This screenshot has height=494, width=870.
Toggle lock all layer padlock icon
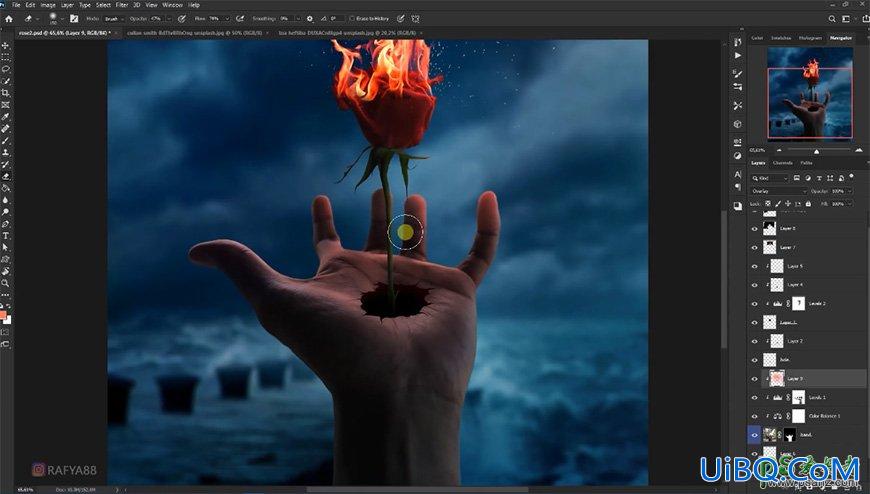808,204
